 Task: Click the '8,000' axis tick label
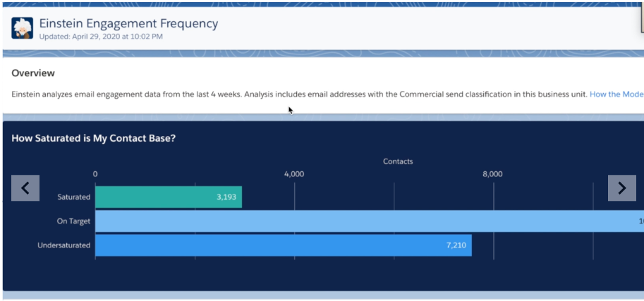coord(492,174)
